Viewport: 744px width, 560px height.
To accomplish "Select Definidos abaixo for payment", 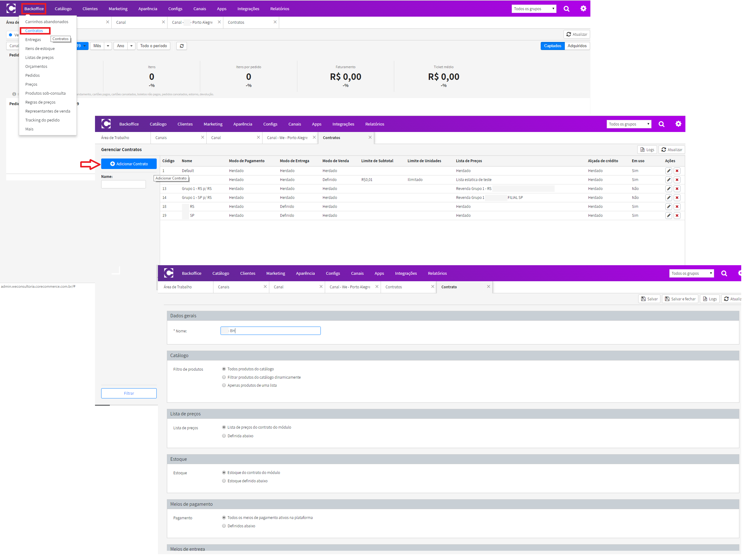I will 224,526.
